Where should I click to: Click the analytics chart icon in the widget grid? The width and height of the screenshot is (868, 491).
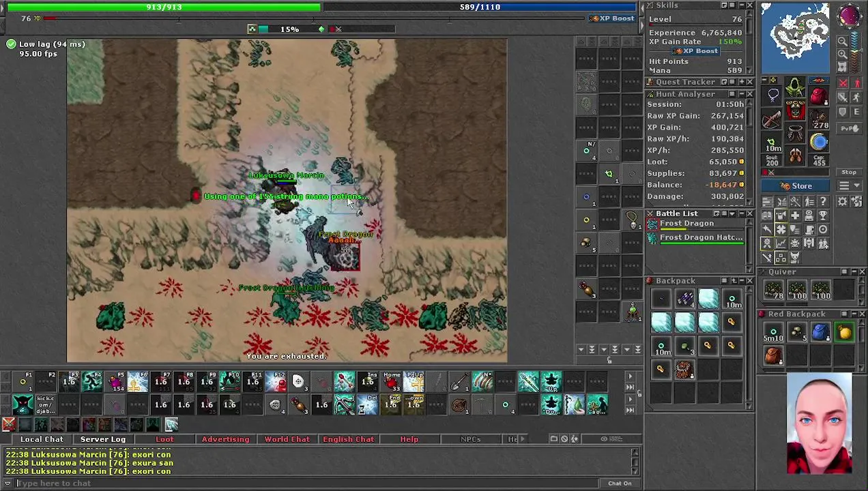tap(781, 243)
